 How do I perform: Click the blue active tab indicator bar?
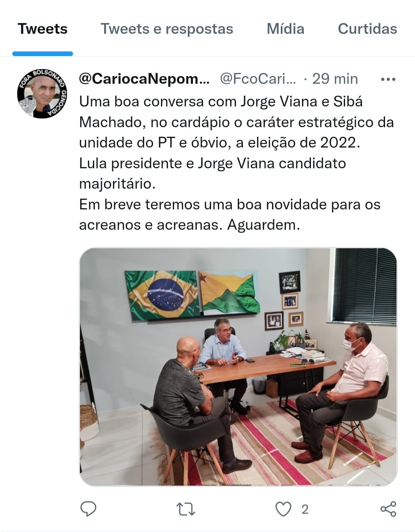point(43,54)
